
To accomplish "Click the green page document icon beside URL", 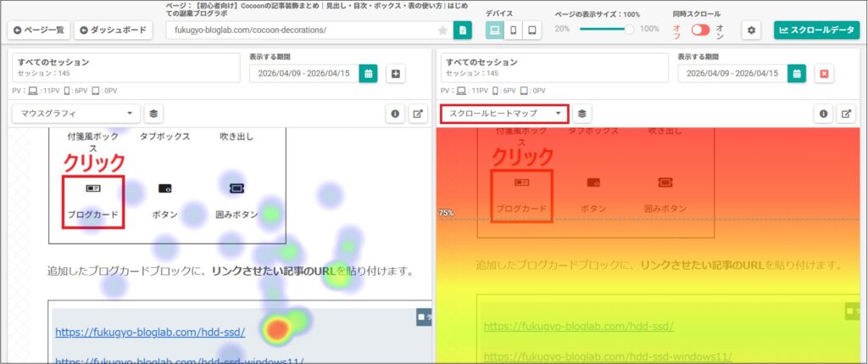I will [x=463, y=30].
